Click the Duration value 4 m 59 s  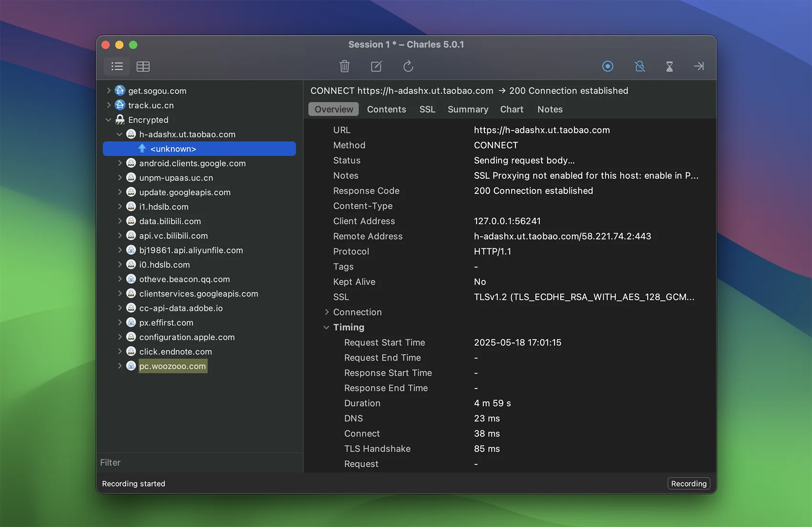coord(492,403)
